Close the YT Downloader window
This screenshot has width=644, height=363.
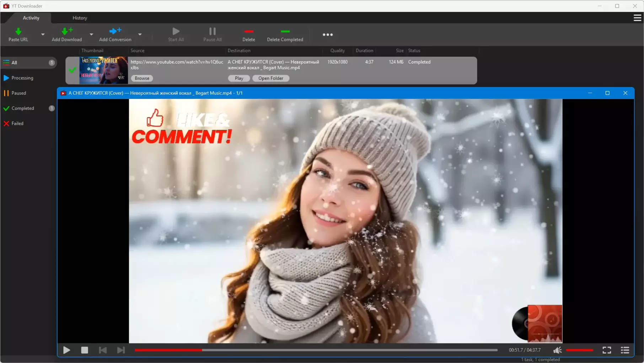point(635,6)
